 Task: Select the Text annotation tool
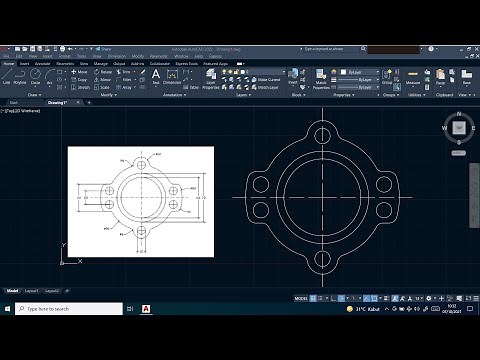[x=156, y=77]
